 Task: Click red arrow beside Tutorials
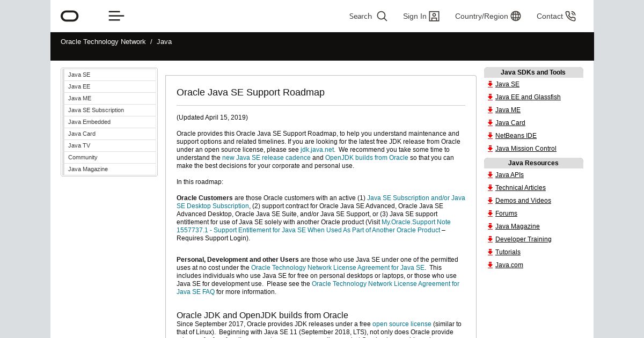[490, 252]
